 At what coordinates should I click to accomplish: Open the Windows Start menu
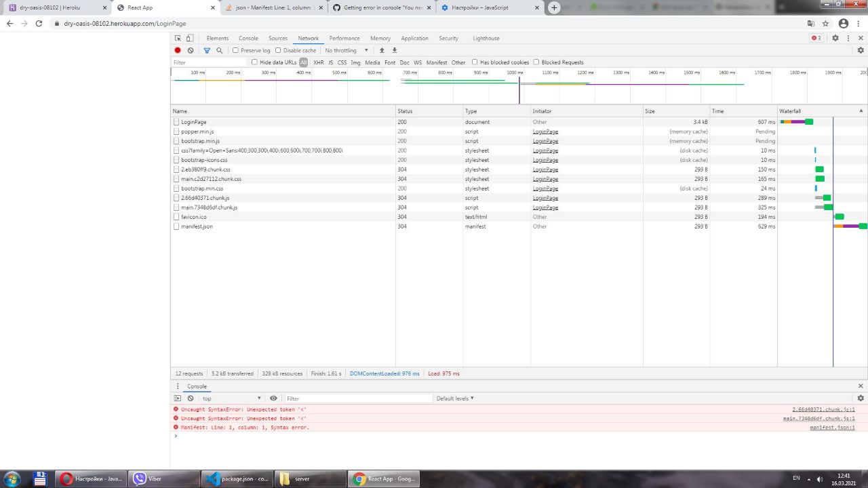coord(12,479)
